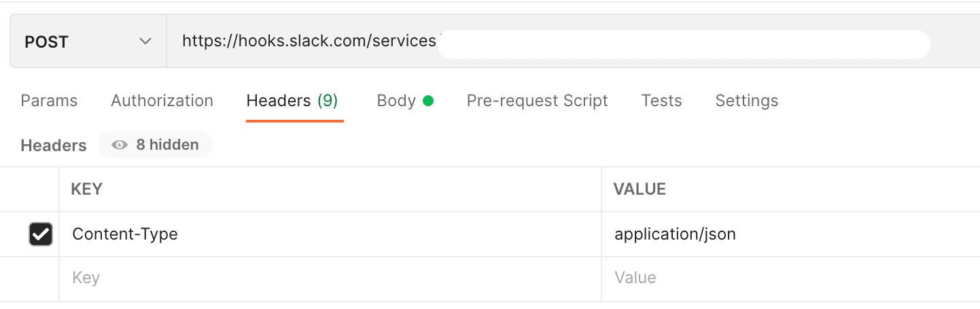The image size is (980, 309).
Task: Switch to the Params tab
Action: click(49, 101)
